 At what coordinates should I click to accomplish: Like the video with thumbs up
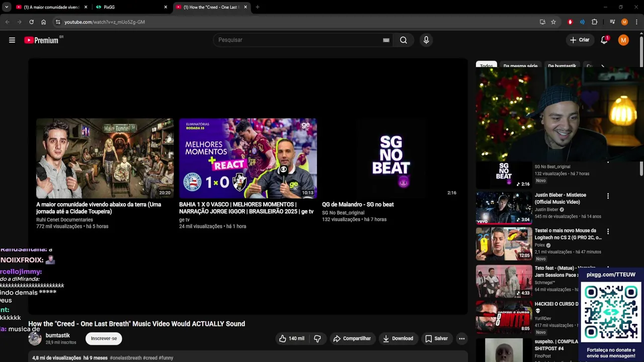tap(292, 338)
